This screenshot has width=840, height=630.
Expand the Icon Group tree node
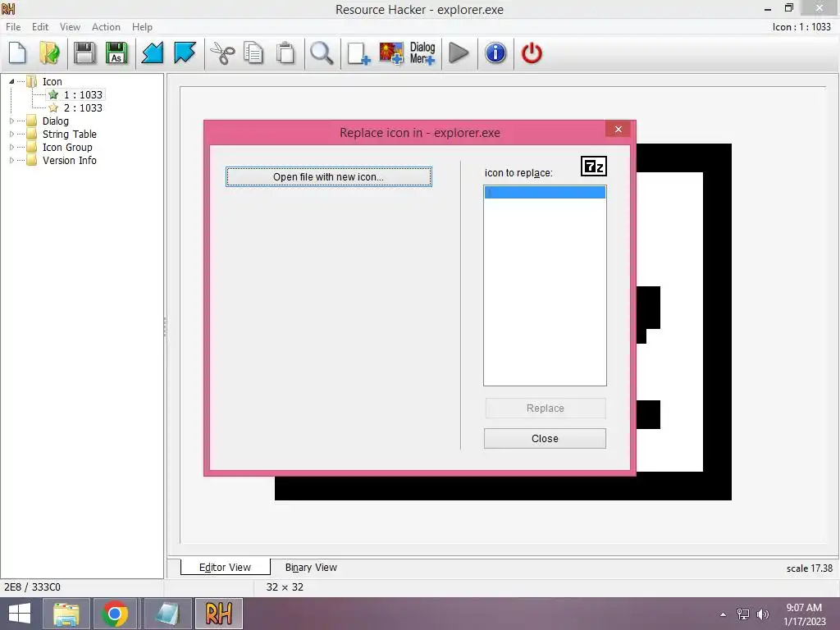point(11,148)
